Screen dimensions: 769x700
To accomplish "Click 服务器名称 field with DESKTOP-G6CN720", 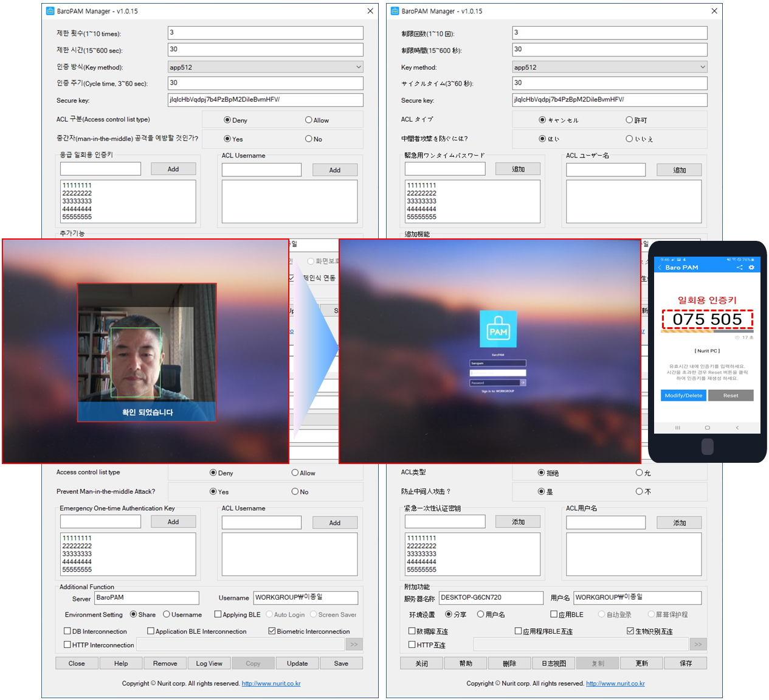I will pyautogui.click(x=491, y=598).
